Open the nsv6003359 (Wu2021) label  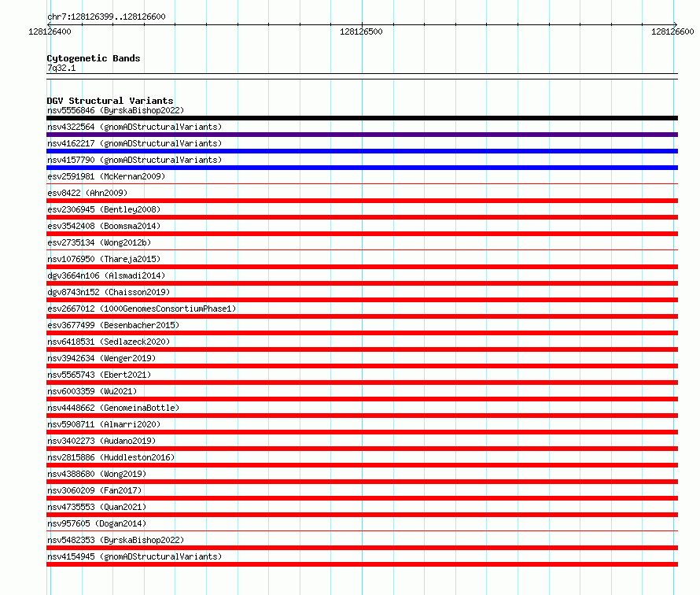(92, 391)
